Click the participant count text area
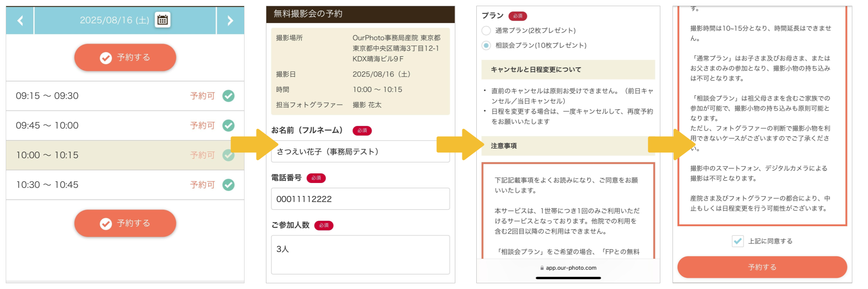868x289 pixels. (x=360, y=255)
